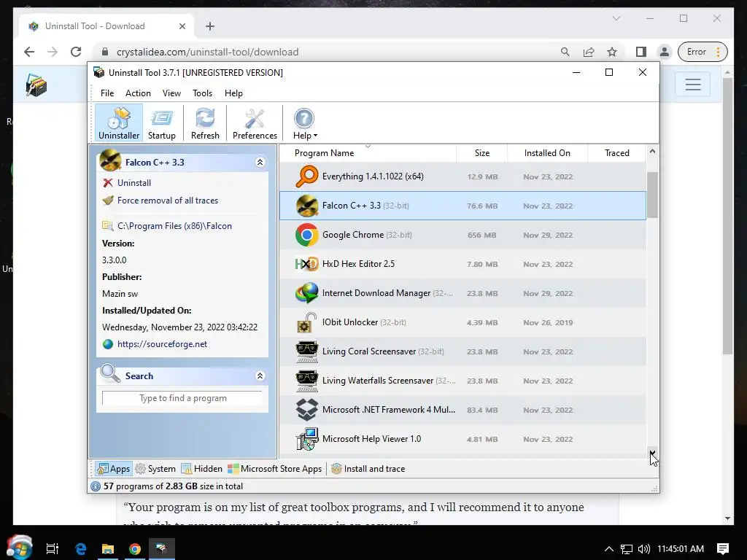Open the Edge browser taskbar icon
Screen dimensions: 747x560
tap(80, 548)
